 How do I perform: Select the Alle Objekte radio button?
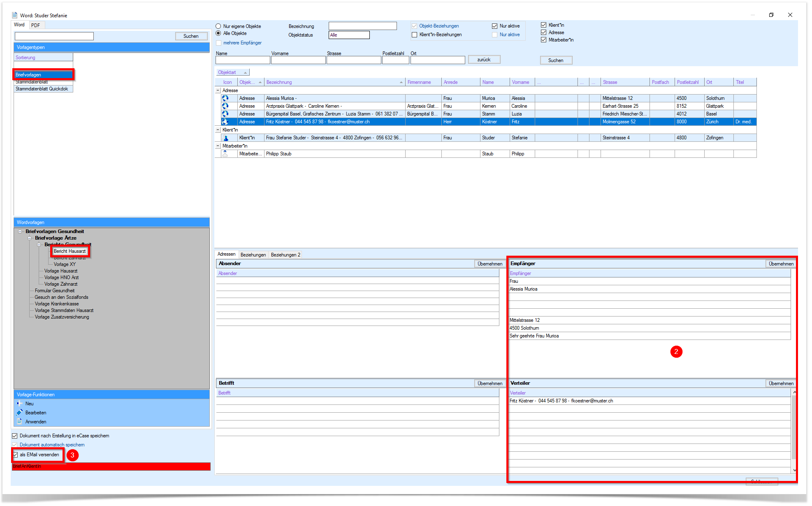[x=218, y=33]
